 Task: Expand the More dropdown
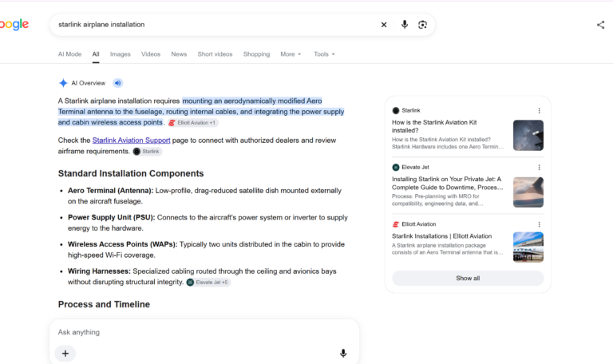291,54
